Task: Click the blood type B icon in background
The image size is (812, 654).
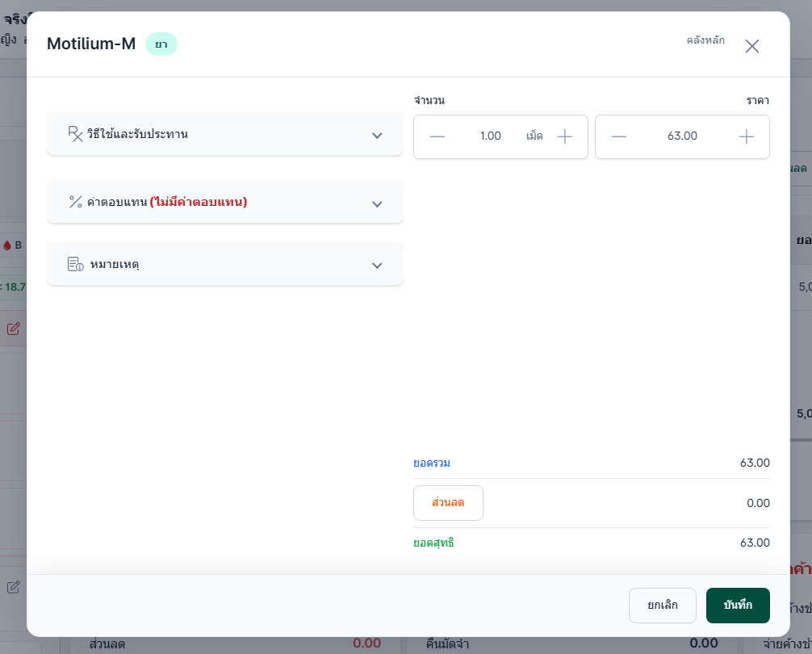Action: (7, 245)
